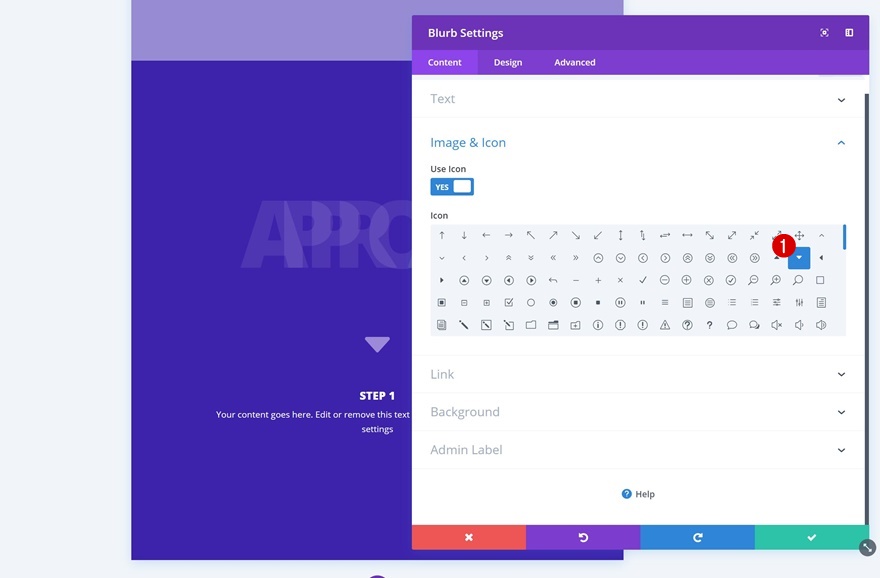The height and width of the screenshot is (578, 880).
Task: Choose the horizontal sliders icon
Action: (777, 302)
